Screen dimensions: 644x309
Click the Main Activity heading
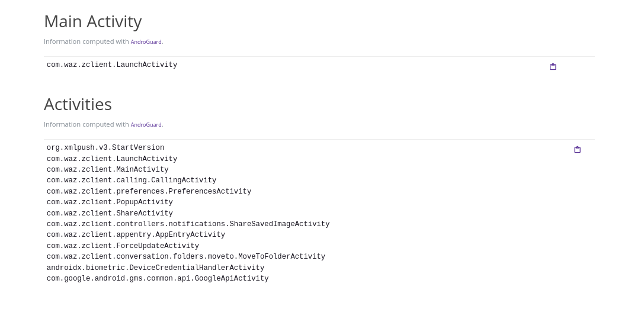[93, 21]
